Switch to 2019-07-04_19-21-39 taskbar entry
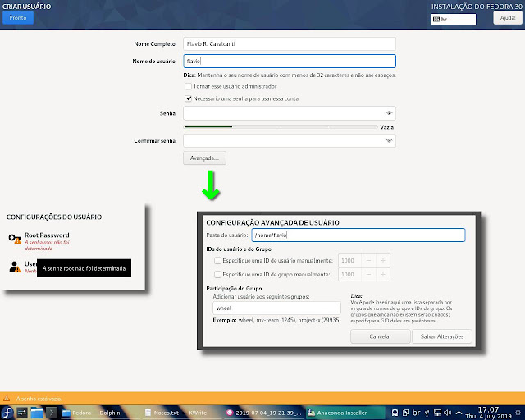This screenshot has height=420, width=525. pyautogui.click(x=264, y=413)
